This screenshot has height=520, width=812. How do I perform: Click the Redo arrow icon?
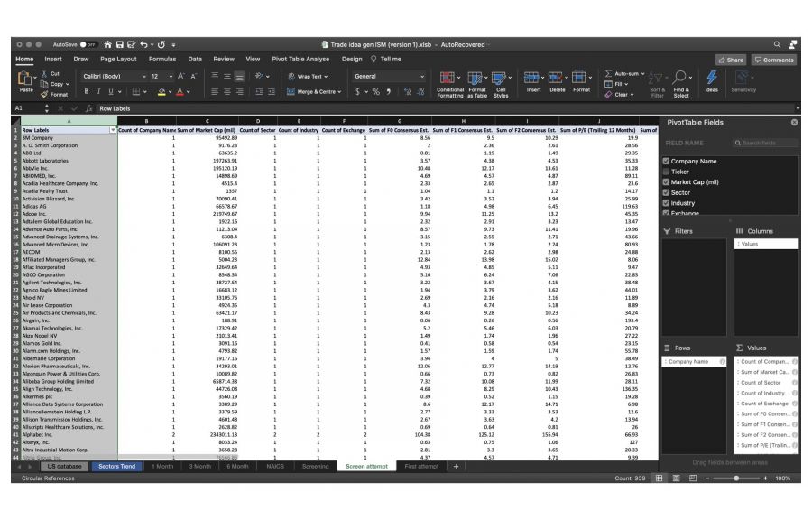point(161,44)
